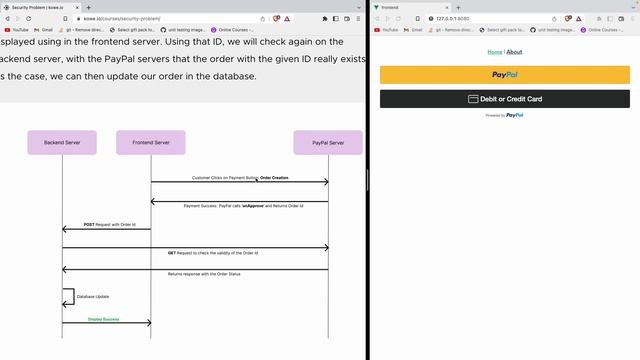Click the share icon in left address bar

point(262,19)
